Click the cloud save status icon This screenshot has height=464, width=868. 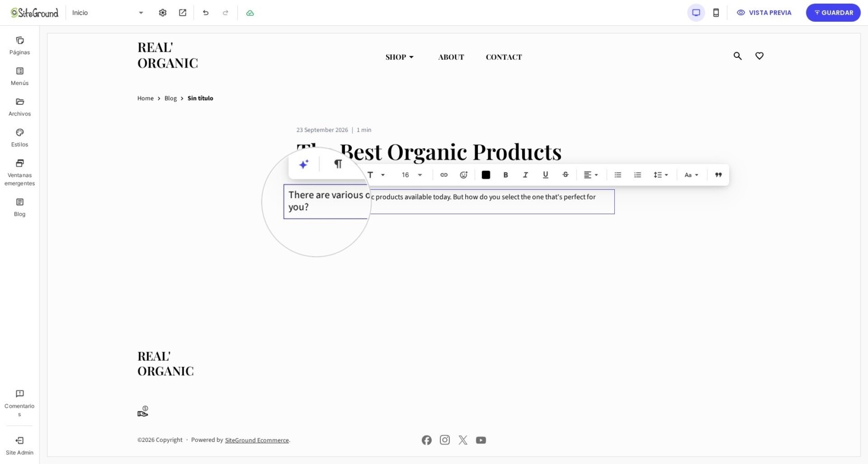pos(250,13)
